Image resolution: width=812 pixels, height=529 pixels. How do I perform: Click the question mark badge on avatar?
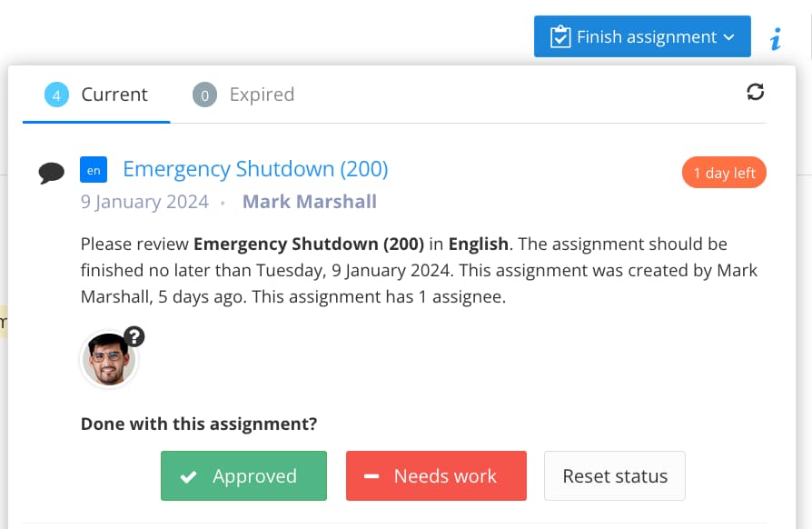(x=134, y=335)
